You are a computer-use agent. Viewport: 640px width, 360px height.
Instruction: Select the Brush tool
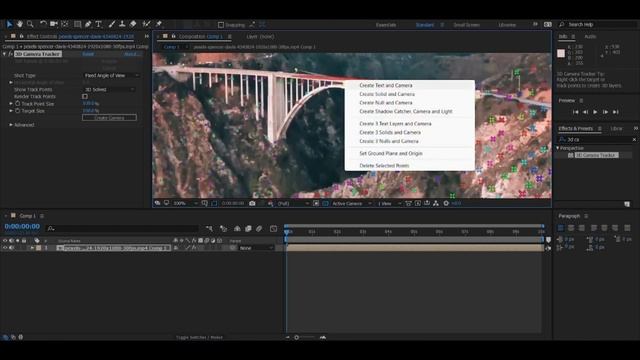111,24
